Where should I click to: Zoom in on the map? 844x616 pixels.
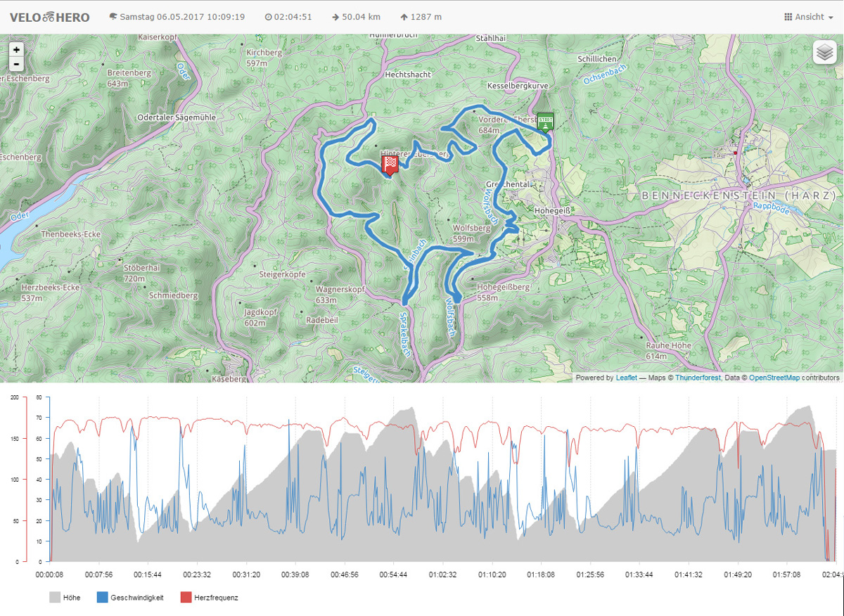coord(17,50)
